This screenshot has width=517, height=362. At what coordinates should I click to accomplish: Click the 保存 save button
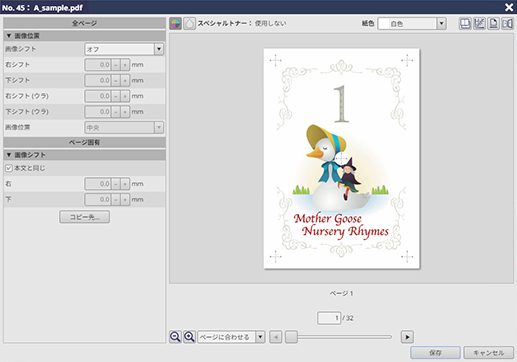point(435,352)
